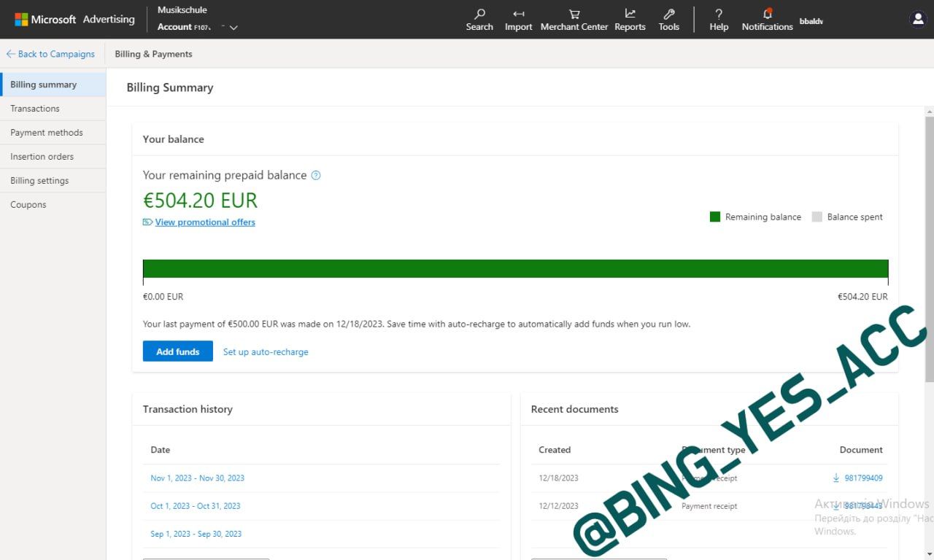The height and width of the screenshot is (560, 934).
Task: Open Nov 1 - Nov 30, 2023 transactions
Action: 197,478
